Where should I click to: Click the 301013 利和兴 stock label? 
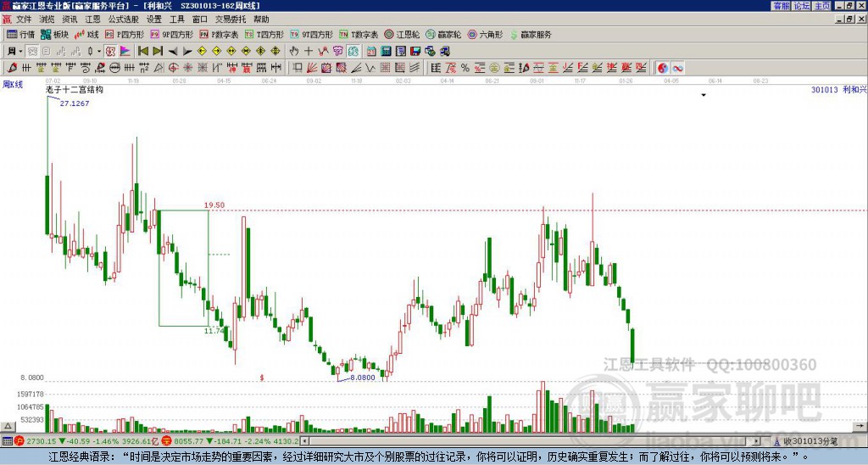tap(838, 89)
